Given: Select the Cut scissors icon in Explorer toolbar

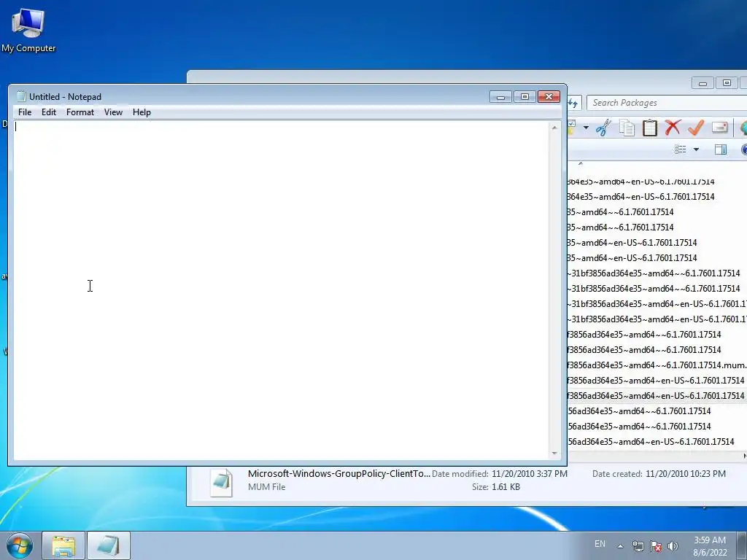Looking at the screenshot, I should [x=603, y=128].
